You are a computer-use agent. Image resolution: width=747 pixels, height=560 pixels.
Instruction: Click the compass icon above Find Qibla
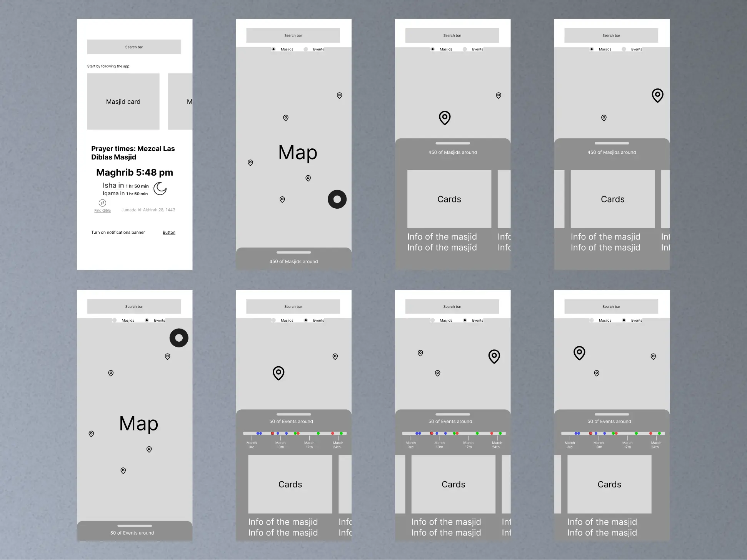[102, 203]
